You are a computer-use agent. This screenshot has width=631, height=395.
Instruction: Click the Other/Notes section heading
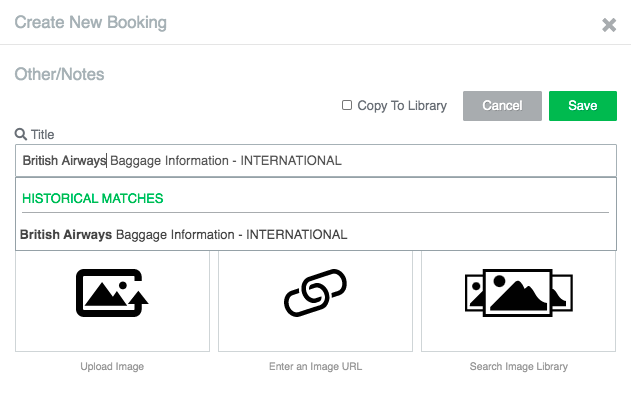pyautogui.click(x=59, y=74)
